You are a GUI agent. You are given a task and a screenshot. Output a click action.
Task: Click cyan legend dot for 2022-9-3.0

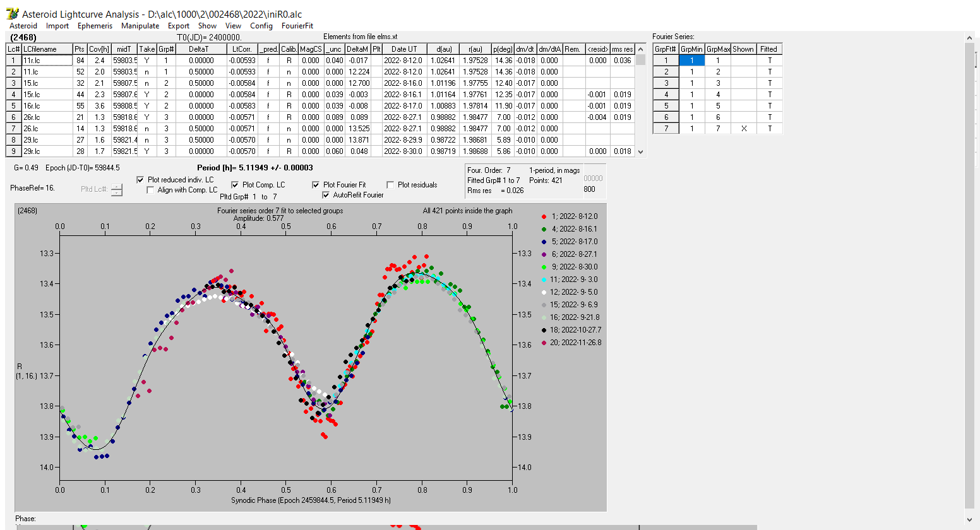click(544, 280)
